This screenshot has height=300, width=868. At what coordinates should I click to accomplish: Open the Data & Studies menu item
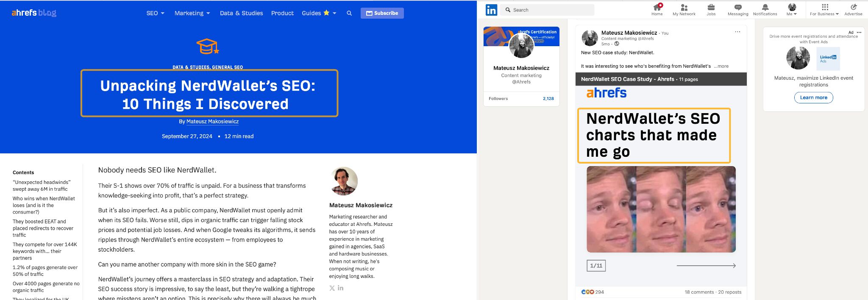click(241, 13)
